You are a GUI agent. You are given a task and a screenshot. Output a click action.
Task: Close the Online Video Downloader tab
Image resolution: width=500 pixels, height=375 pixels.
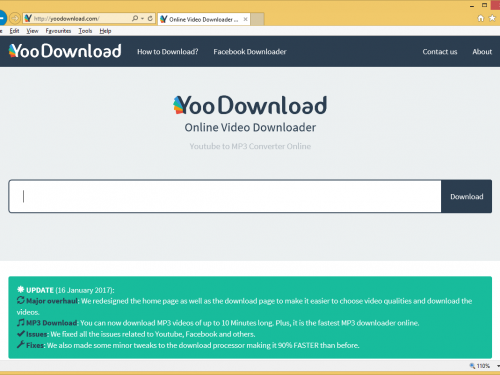[245, 19]
